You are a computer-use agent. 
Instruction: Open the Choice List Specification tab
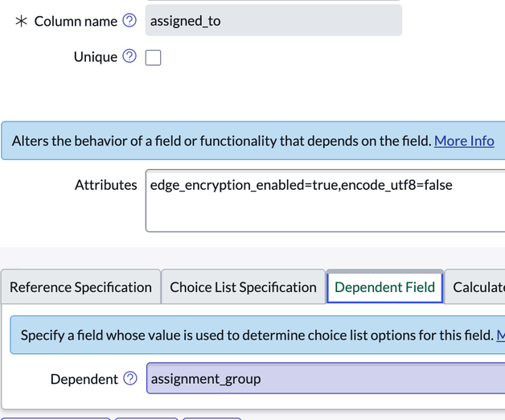tap(243, 287)
